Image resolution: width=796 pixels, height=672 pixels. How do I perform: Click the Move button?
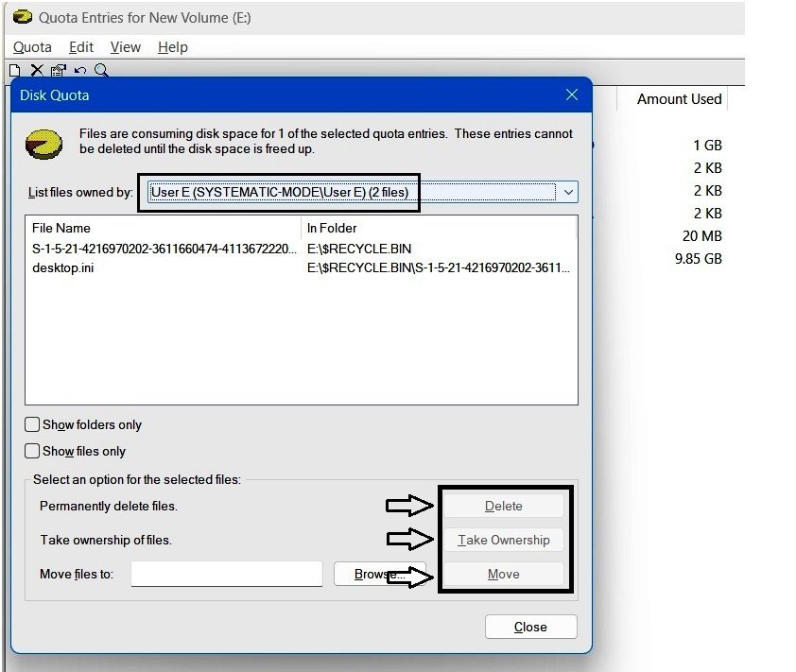coord(504,574)
